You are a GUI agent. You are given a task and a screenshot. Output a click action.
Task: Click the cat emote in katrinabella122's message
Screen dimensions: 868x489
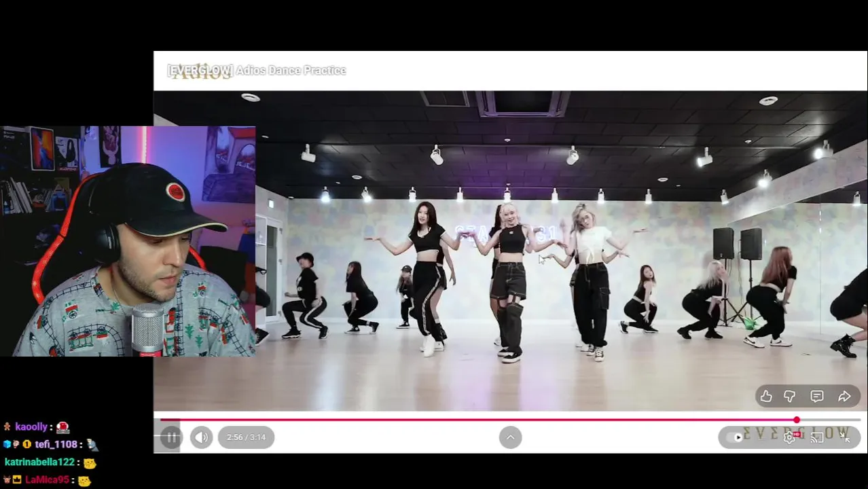point(90,463)
